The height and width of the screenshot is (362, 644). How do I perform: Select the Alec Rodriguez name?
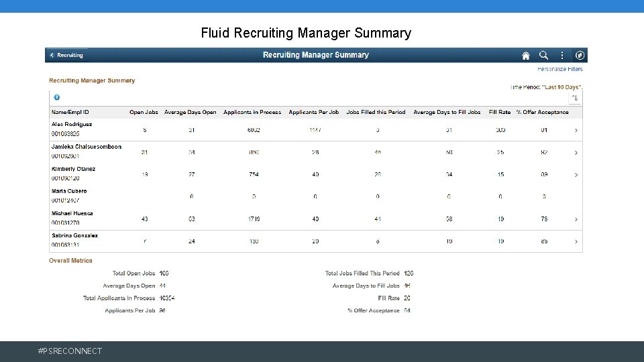tap(72, 125)
